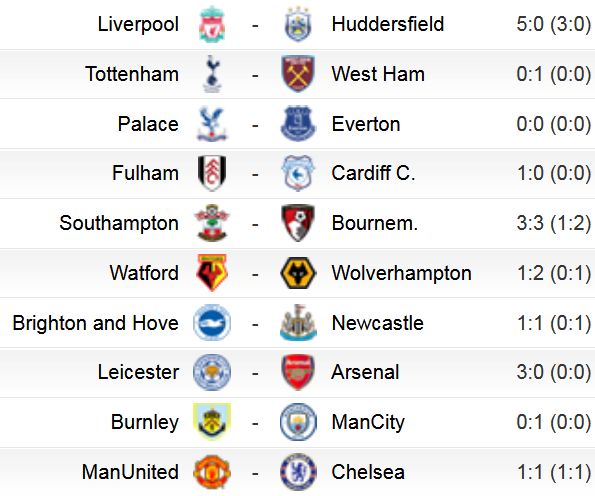Viewport: 595px width, 496px height.
Task: Open the Southampton team name link
Action: tap(119, 223)
